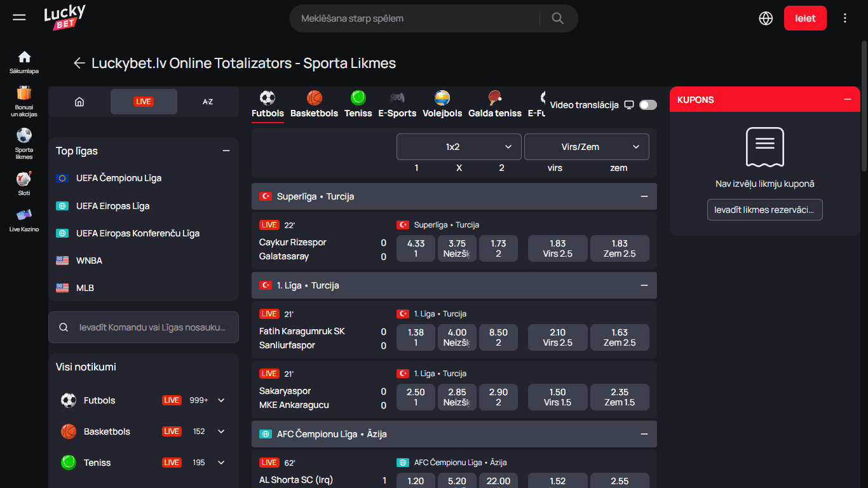Screen dimensions: 868x488
Task: Select 22.00 odds in AL Shorta match
Action: pyautogui.click(x=498, y=481)
